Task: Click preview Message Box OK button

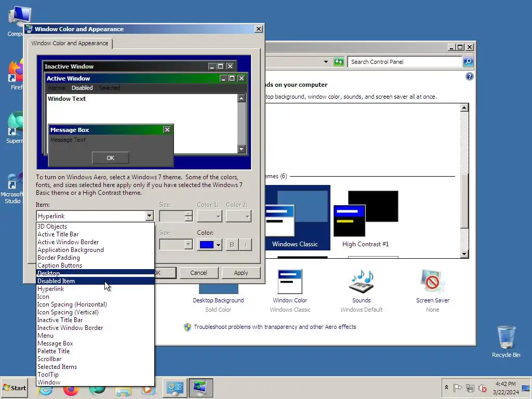Action: pyautogui.click(x=110, y=158)
